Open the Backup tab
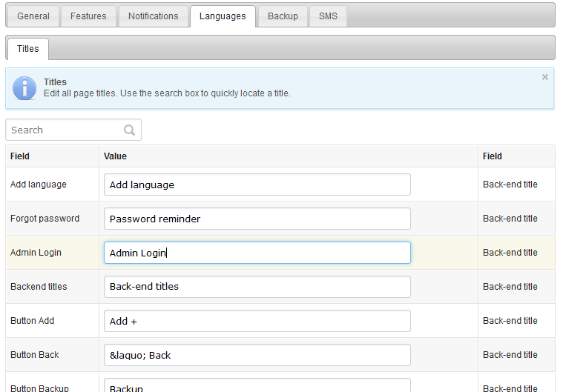Viewport: 566px width, 392px height. pos(283,16)
